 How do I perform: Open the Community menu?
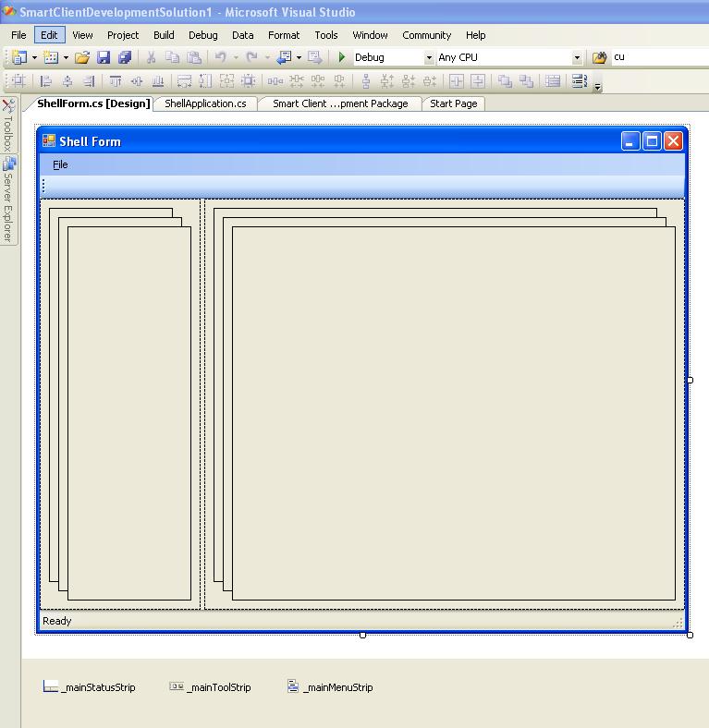[426, 35]
